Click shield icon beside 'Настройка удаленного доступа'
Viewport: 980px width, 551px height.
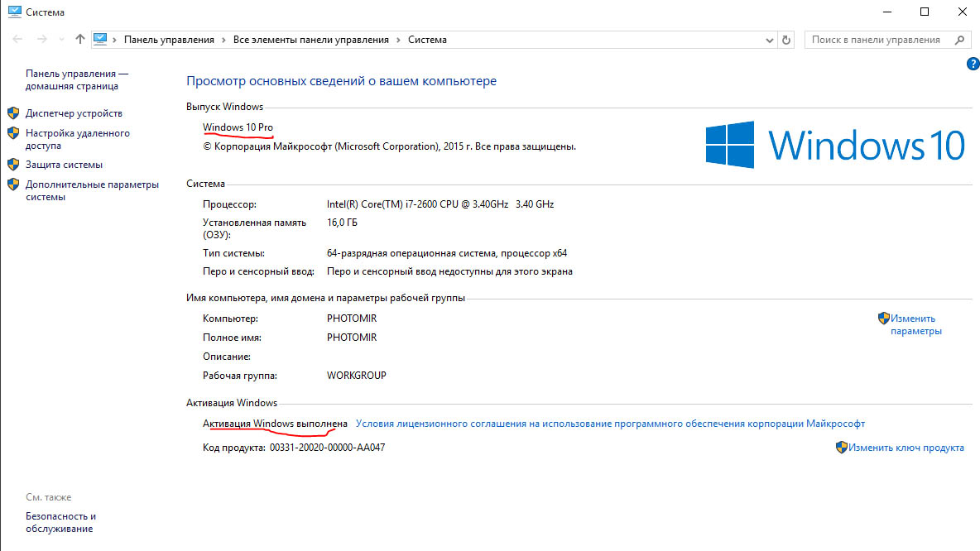pos(13,133)
